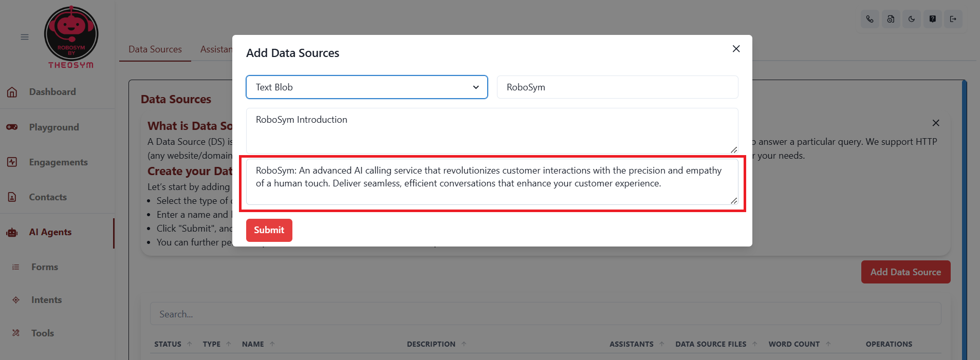Click the text blob content textarea
The image size is (980, 360).
tap(492, 182)
